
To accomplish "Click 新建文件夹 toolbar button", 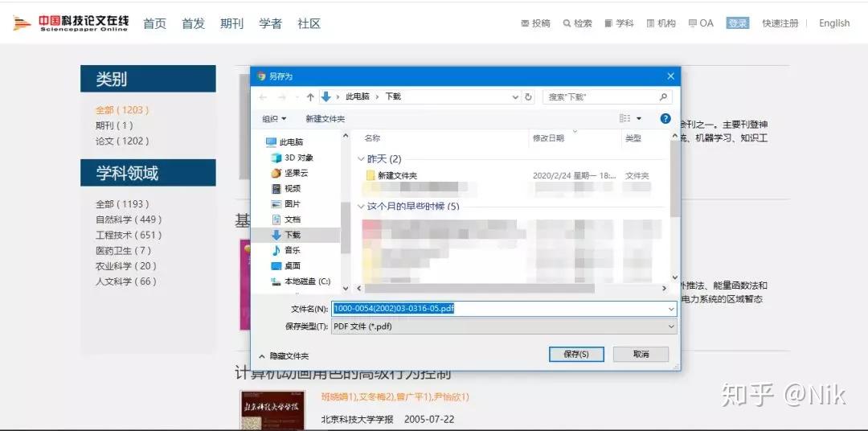I will pyautogui.click(x=325, y=119).
